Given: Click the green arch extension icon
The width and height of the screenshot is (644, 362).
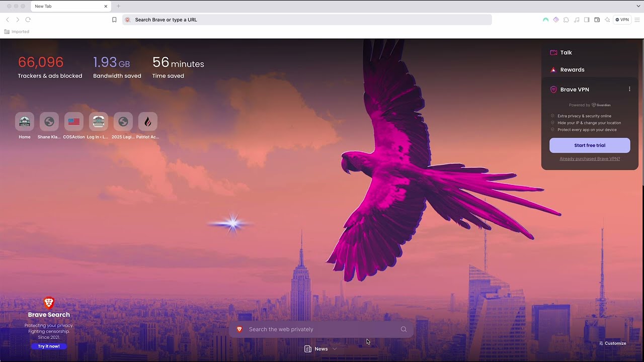Looking at the screenshot, I should (x=545, y=20).
